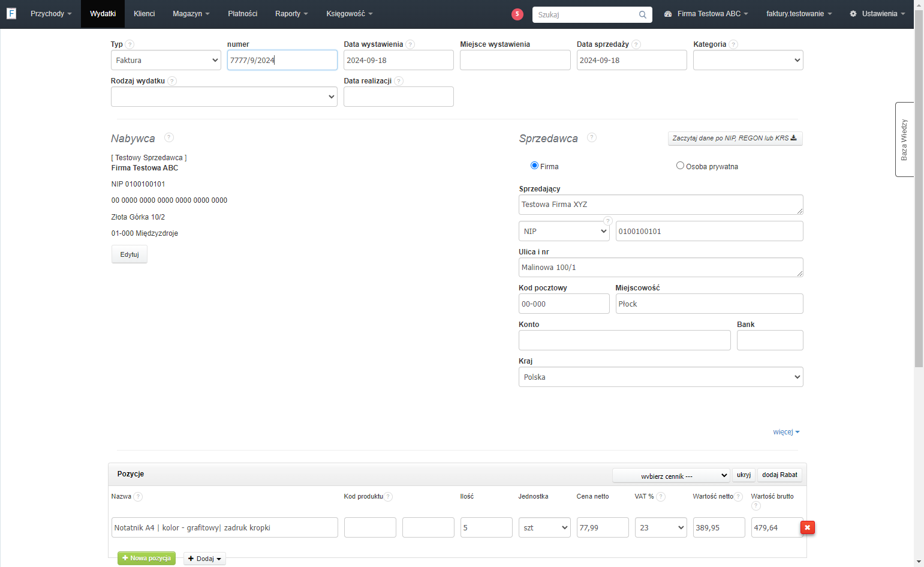Viewport: 924px width, 567px height.
Task: Click the help icon next to Kategoria
Action: [x=733, y=44]
